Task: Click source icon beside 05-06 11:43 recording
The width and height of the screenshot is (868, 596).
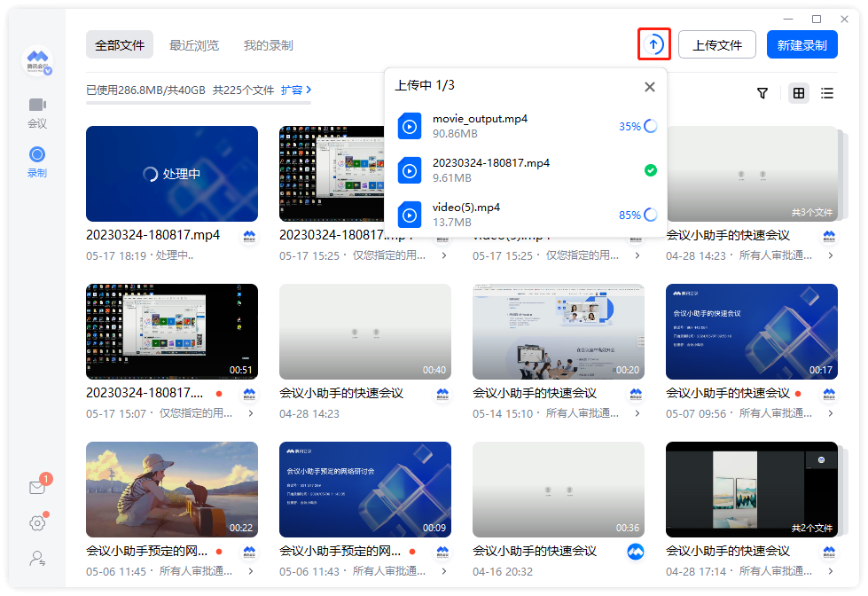Action: coord(442,552)
